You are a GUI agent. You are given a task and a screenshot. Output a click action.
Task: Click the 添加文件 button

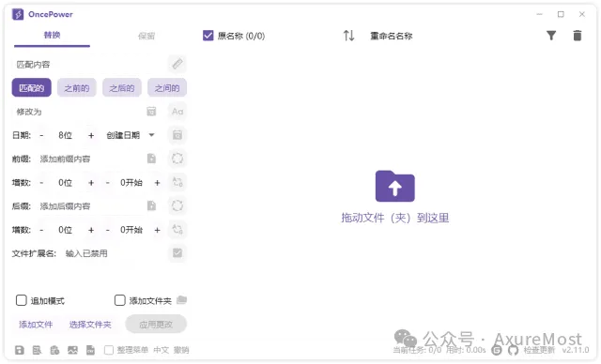tap(36, 325)
